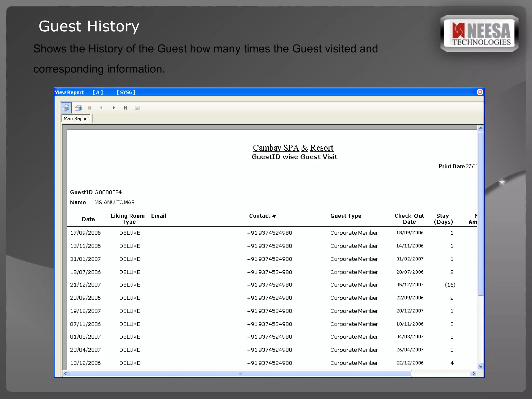Click DELUXE in the 17/09/2006 row
This screenshot has height=399, width=532.
click(x=130, y=233)
